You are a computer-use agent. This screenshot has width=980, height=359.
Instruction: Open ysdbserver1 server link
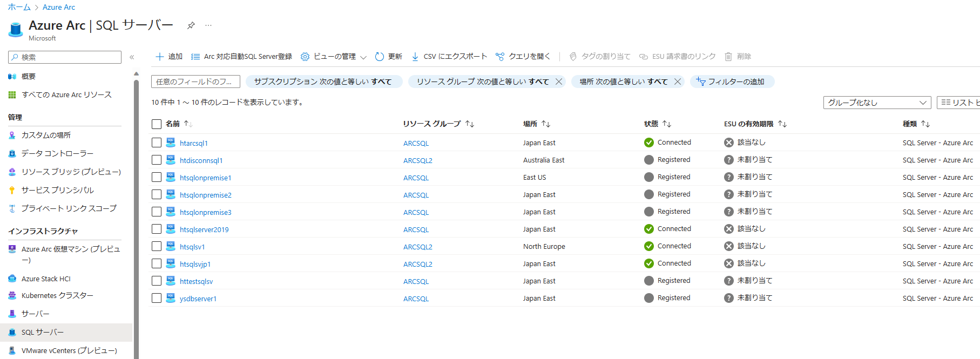point(198,299)
